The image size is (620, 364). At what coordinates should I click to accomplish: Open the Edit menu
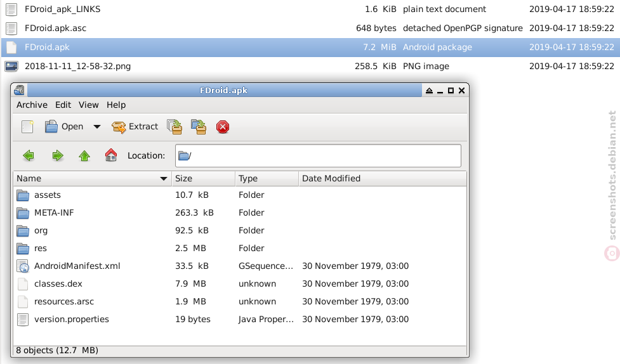(x=63, y=105)
